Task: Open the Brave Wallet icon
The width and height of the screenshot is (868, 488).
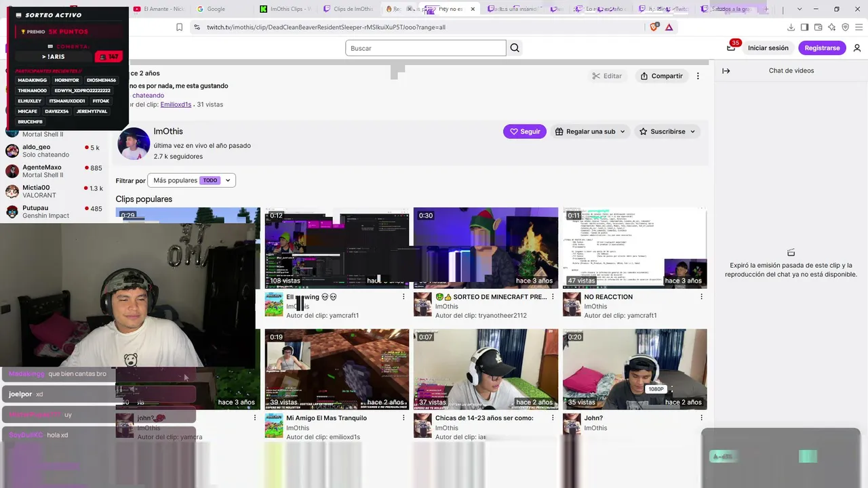Action: pyautogui.click(x=818, y=27)
